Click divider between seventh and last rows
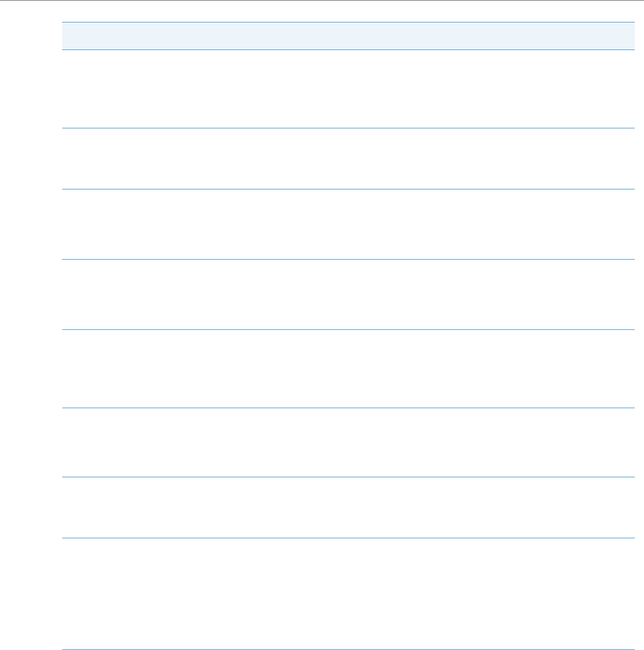This screenshot has height=650, width=644. pos(348,538)
